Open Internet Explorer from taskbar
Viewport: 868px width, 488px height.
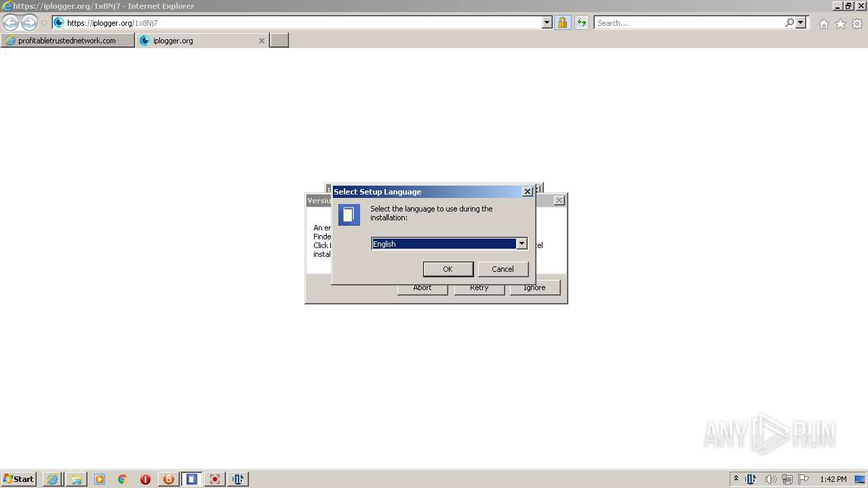[x=52, y=479]
